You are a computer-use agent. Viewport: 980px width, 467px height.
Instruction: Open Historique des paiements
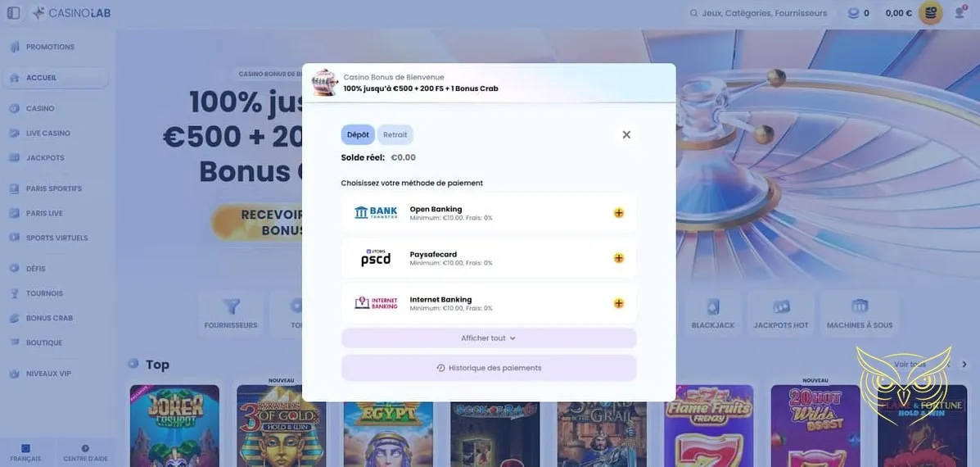point(489,368)
